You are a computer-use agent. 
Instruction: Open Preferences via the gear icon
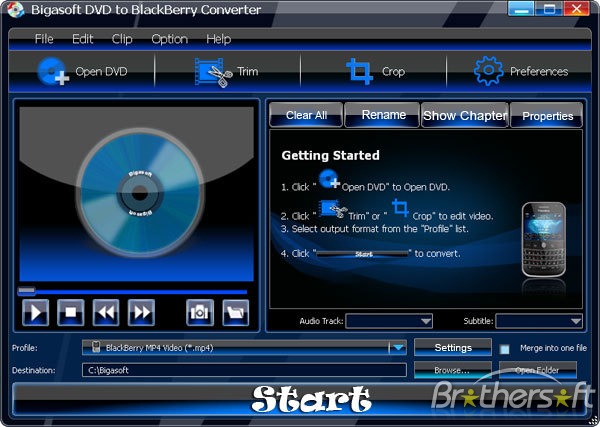[x=488, y=71]
